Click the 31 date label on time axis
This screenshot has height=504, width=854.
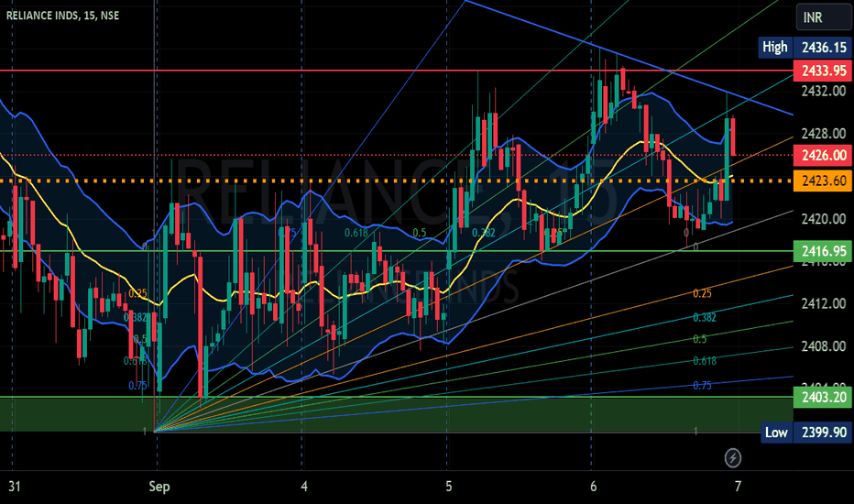pyautogui.click(x=15, y=487)
